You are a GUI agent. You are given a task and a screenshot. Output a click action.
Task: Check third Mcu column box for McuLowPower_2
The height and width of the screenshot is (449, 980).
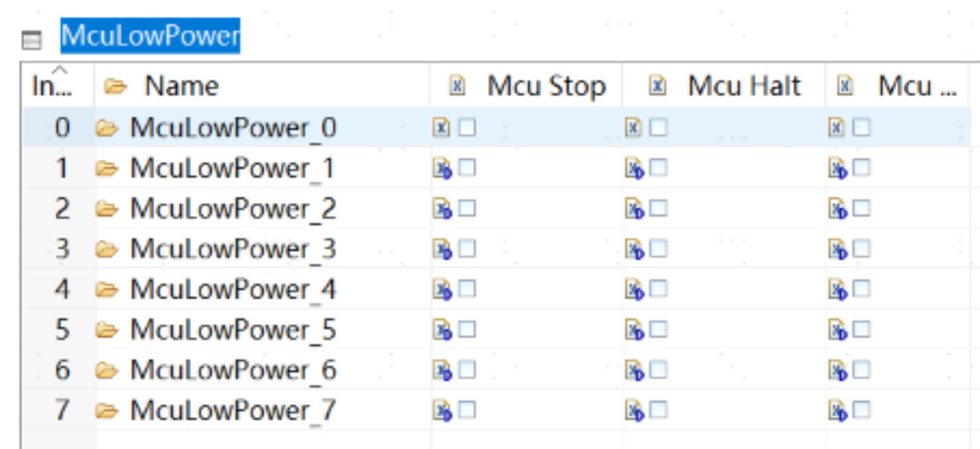(862, 208)
